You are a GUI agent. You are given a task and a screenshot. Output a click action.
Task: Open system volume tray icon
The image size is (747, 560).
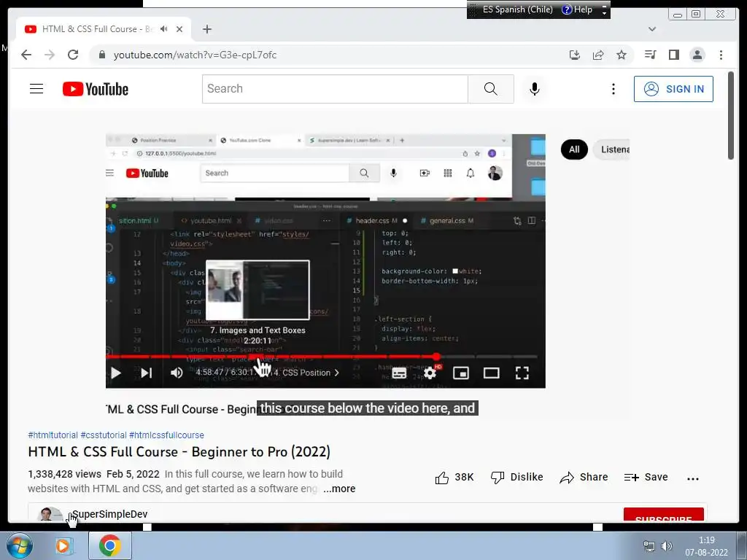[x=667, y=545]
